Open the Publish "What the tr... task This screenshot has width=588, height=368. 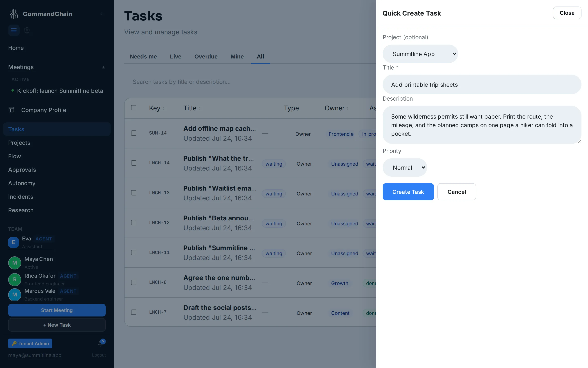click(x=218, y=158)
